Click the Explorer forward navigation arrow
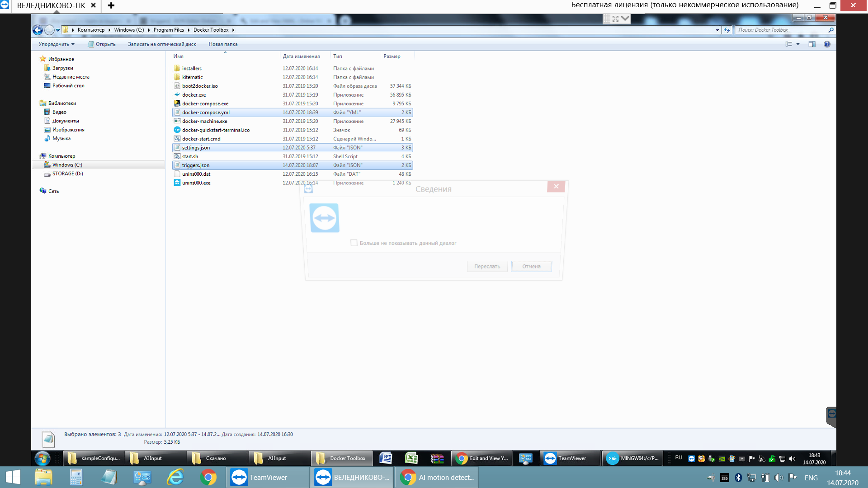This screenshot has width=868, height=488. tap(49, 30)
